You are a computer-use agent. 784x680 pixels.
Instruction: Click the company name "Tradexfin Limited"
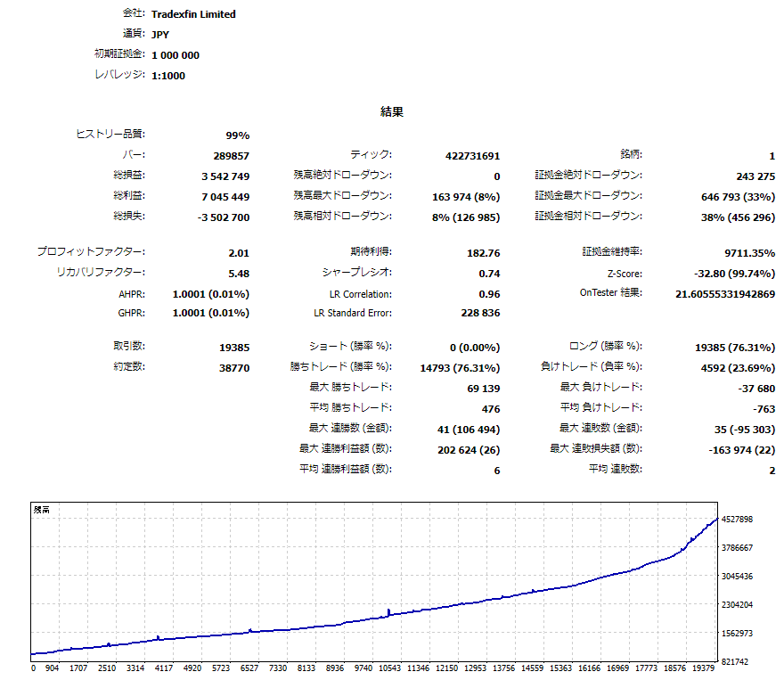click(x=193, y=14)
